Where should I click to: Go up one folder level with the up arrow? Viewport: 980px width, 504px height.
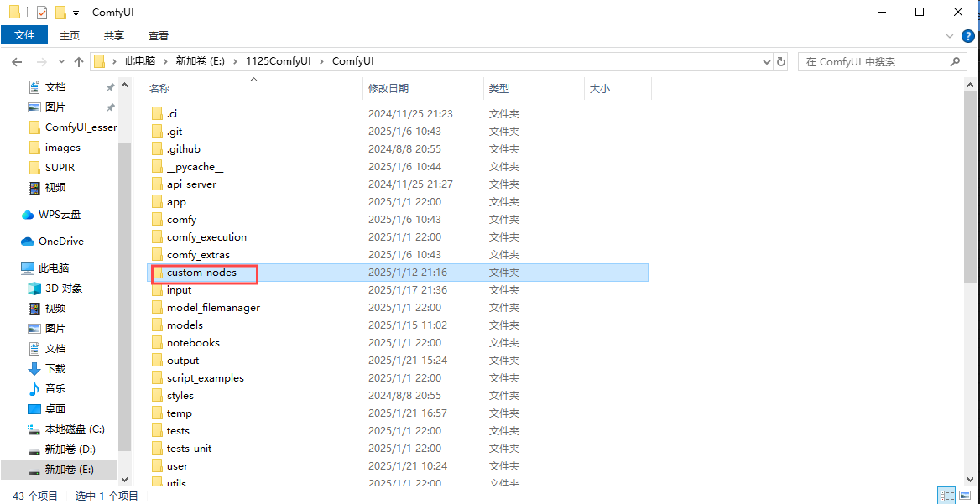(x=79, y=62)
